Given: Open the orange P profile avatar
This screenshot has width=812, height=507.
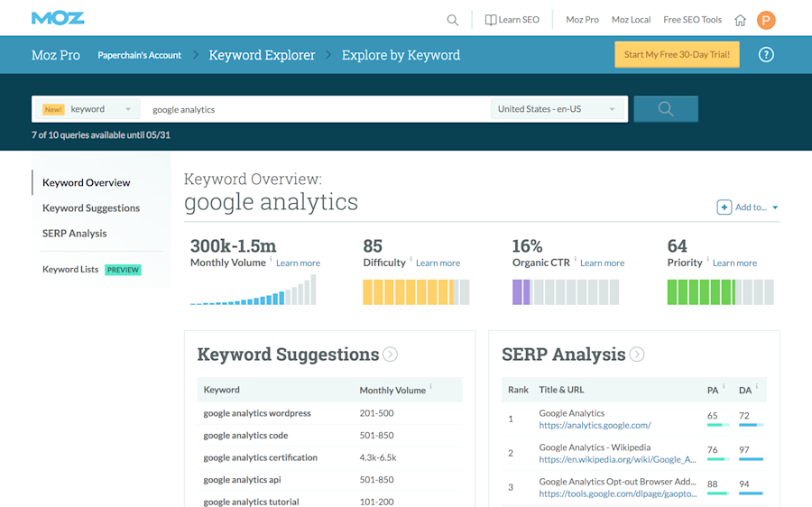Looking at the screenshot, I should pyautogui.click(x=766, y=20).
